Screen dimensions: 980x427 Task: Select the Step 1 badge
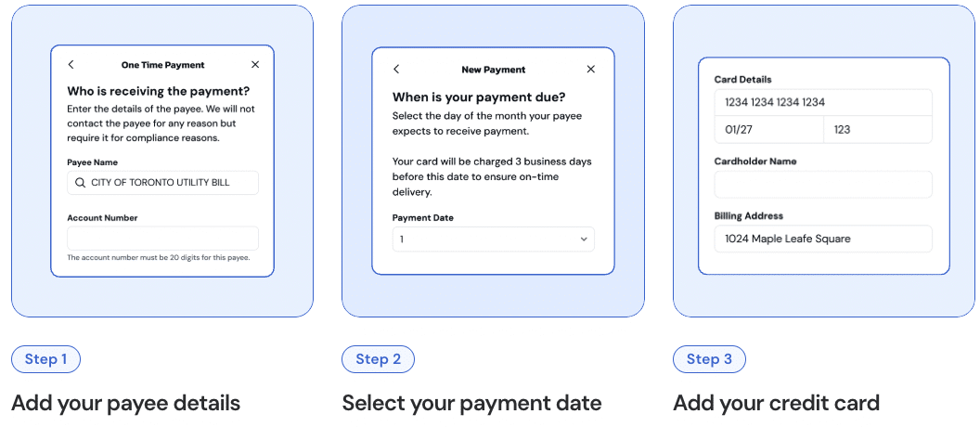(x=45, y=359)
